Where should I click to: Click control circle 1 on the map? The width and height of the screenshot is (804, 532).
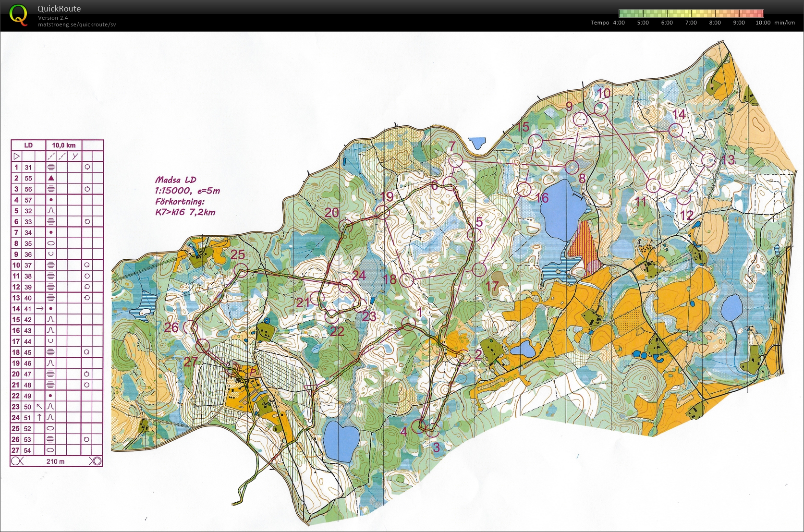coord(408,323)
